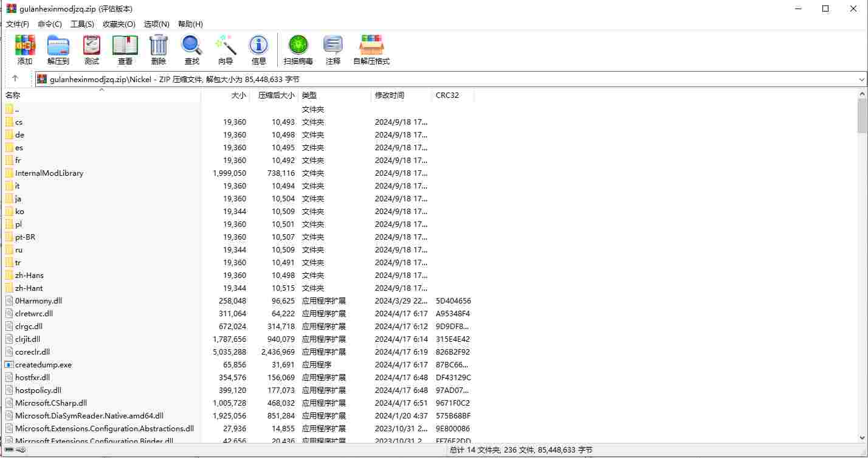The height and width of the screenshot is (458, 868).
Task: Go up one folder level arrow
Action: [x=15, y=78]
